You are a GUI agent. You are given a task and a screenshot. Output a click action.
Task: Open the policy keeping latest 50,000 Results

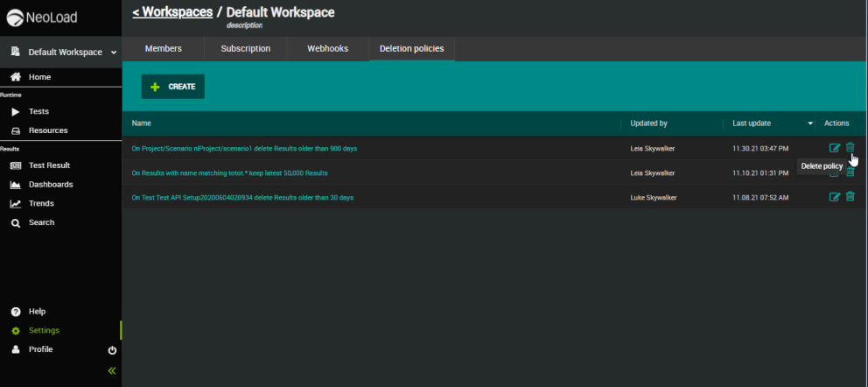point(229,172)
